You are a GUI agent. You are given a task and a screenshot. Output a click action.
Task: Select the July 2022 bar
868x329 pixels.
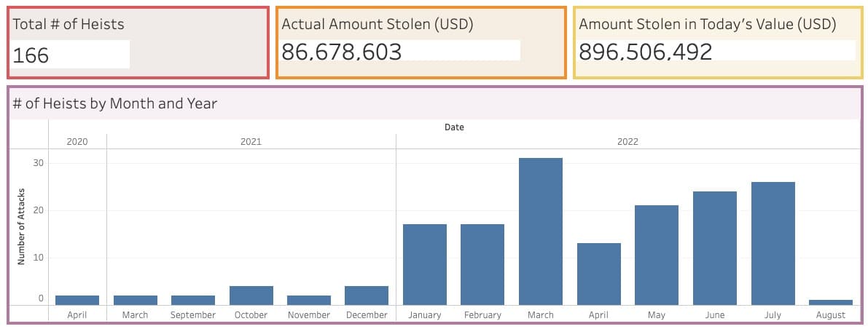[x=773, y=243]
